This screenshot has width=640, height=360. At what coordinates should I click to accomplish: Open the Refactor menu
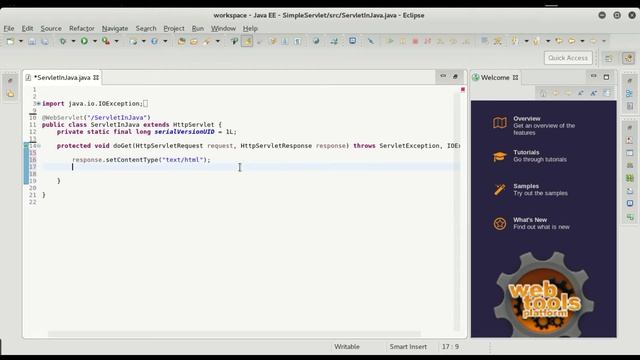(x=82, y=29)
